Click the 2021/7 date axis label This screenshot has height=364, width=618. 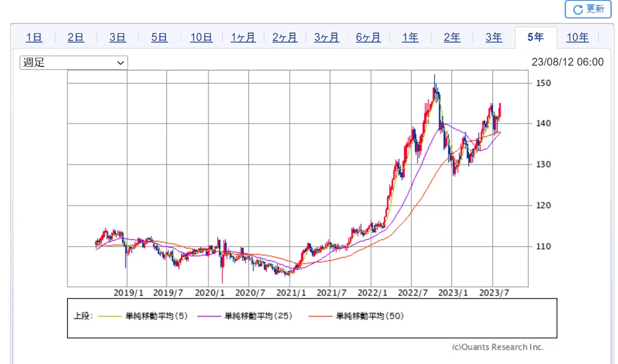tap(331, 293)
